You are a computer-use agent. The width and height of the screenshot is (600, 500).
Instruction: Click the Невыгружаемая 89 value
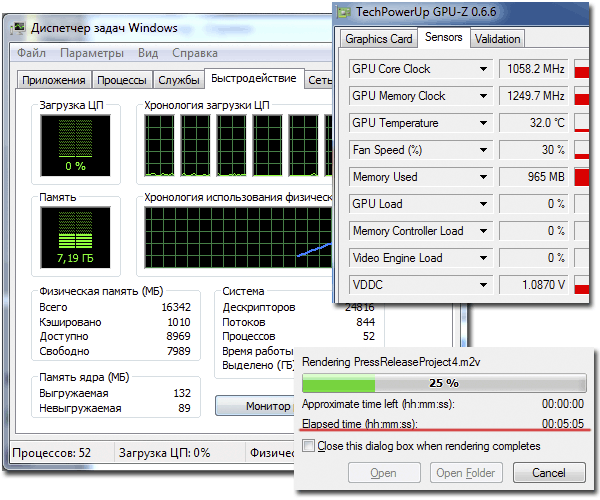[x=184, y=408]
